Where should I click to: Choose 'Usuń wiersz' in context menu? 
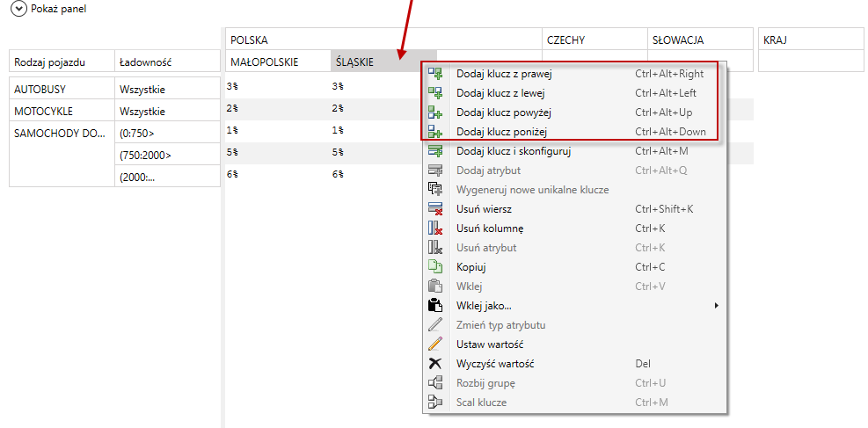point(573,209)
